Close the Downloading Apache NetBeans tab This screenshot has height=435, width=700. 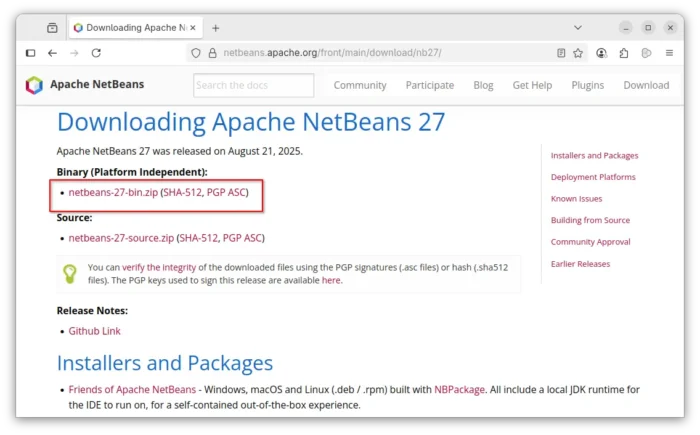[x=193, y=28]
